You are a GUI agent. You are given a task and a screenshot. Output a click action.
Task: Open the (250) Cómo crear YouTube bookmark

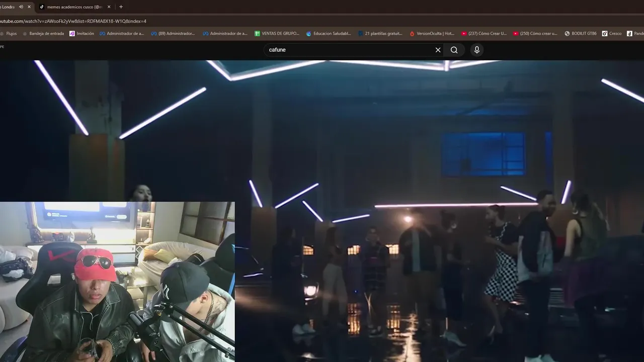535,34
